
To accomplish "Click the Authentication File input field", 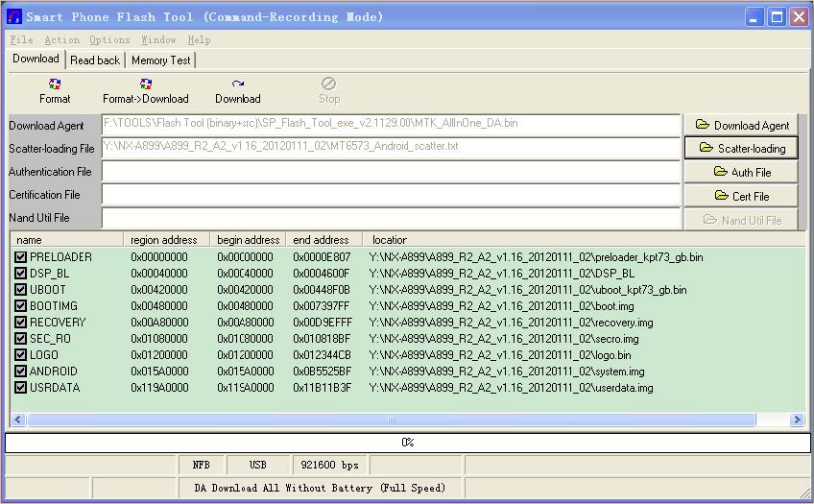I will 391,171.
